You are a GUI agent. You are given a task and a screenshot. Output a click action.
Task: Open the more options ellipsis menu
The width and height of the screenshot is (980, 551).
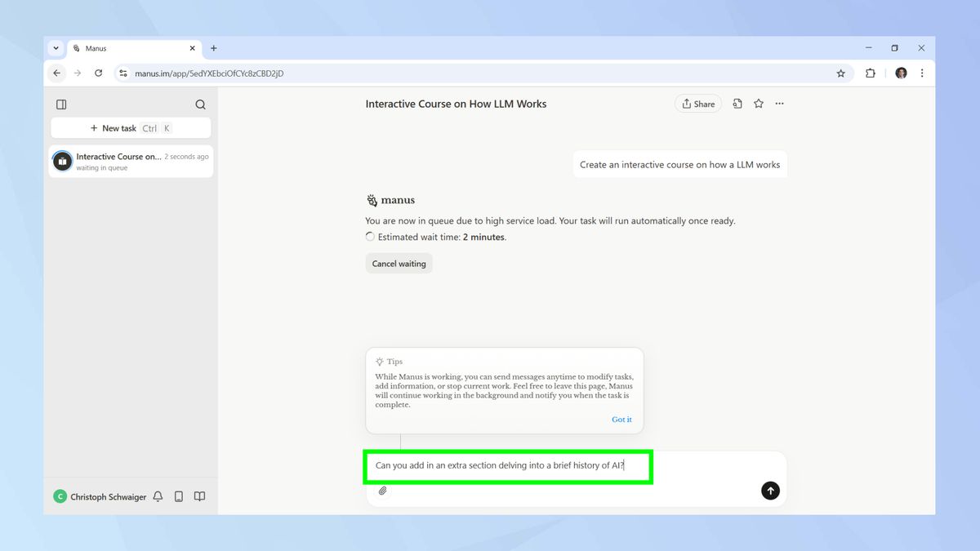(x=779, y=104)
